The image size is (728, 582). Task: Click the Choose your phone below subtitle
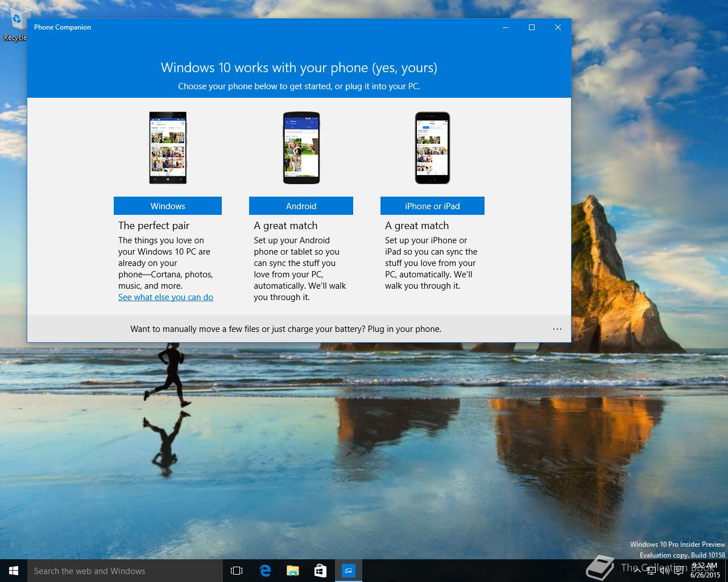(299, 86)
